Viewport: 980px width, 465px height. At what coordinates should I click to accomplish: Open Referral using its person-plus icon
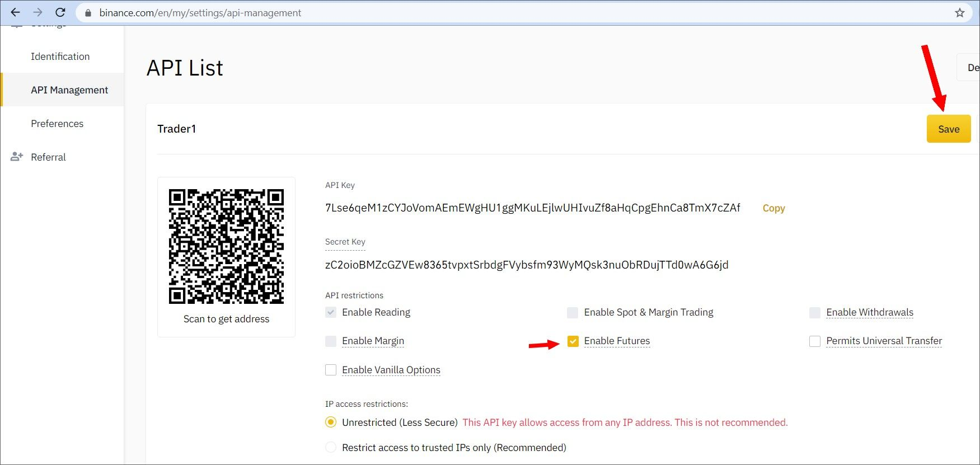[x=17, y=157]
